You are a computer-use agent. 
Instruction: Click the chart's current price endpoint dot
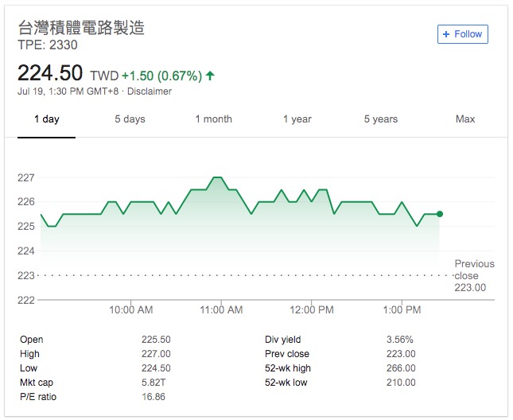point(440,214)
